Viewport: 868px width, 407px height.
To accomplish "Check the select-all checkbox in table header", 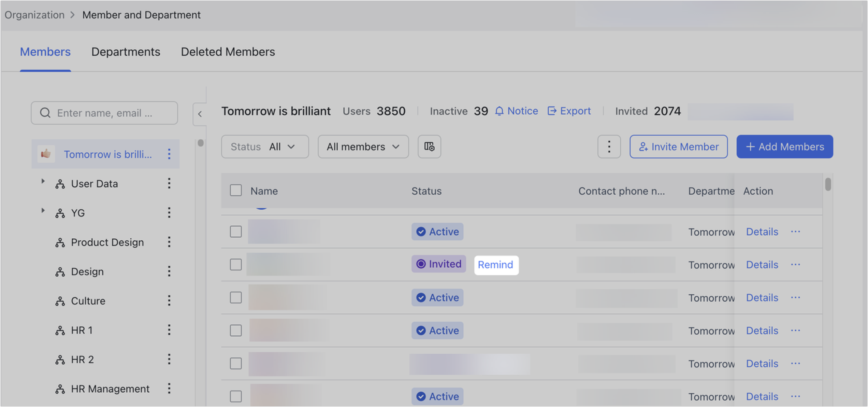I will (x=236, y=191).
